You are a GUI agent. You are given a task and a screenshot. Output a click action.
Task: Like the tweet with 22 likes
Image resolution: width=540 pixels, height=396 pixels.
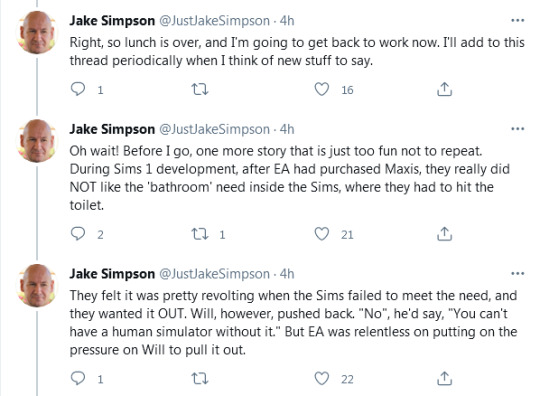click(x=322, y=379)
